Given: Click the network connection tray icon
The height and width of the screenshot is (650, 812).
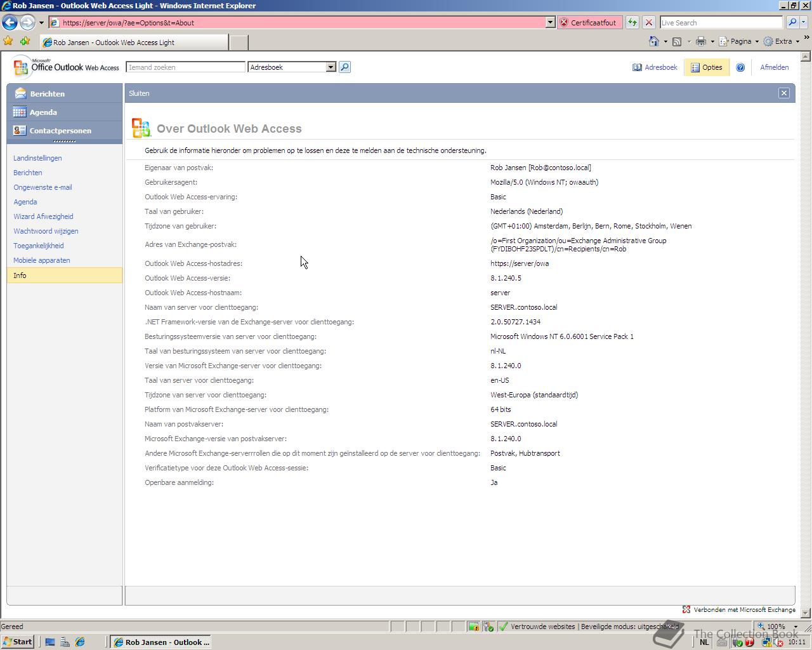Looking at the screenshot, I should tap(766, 642).
